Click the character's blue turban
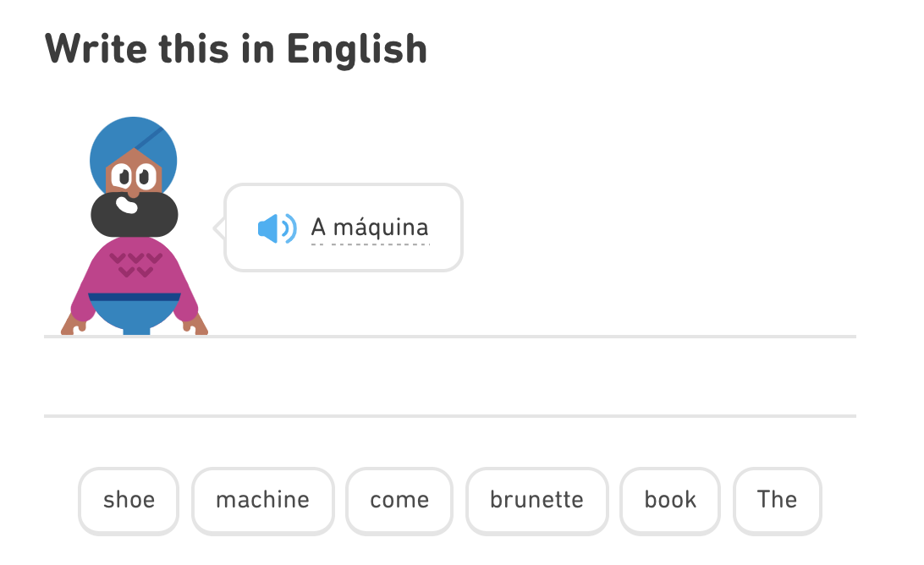The width and height of the screenshot is (924, 565). tap(134, 151)
